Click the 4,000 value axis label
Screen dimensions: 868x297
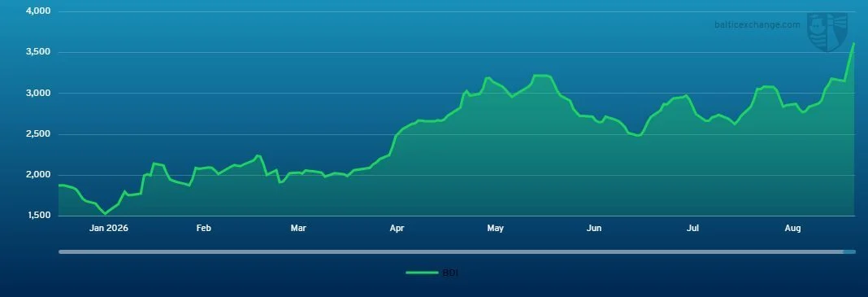pyautogui.click(x=38, y=11)
